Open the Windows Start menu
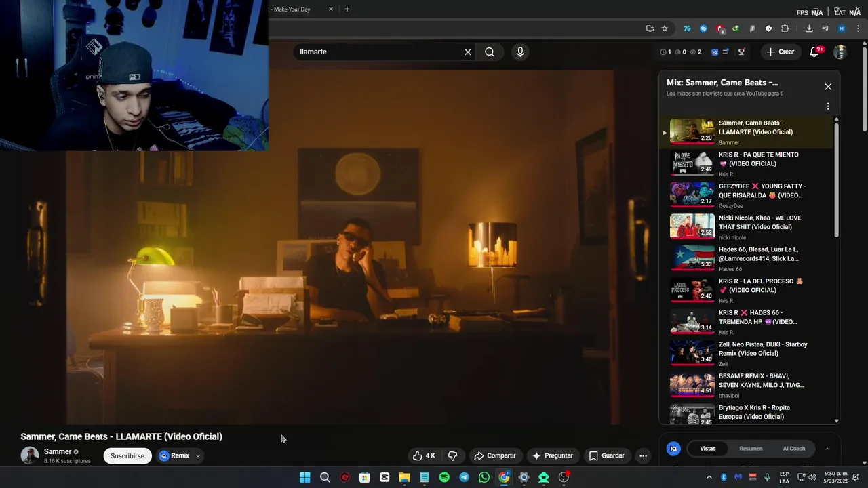The image size is (868, 488). (x=305, y=477)
